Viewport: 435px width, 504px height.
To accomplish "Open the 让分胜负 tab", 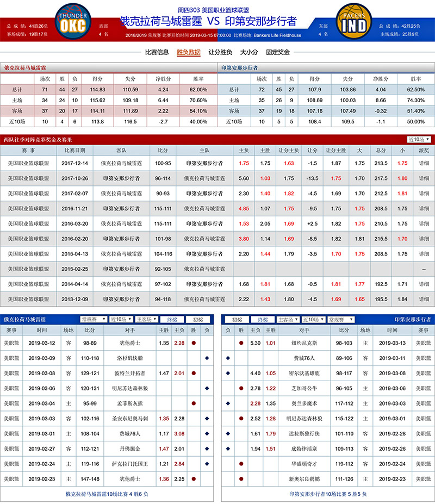I will click(x=220, y=52).
